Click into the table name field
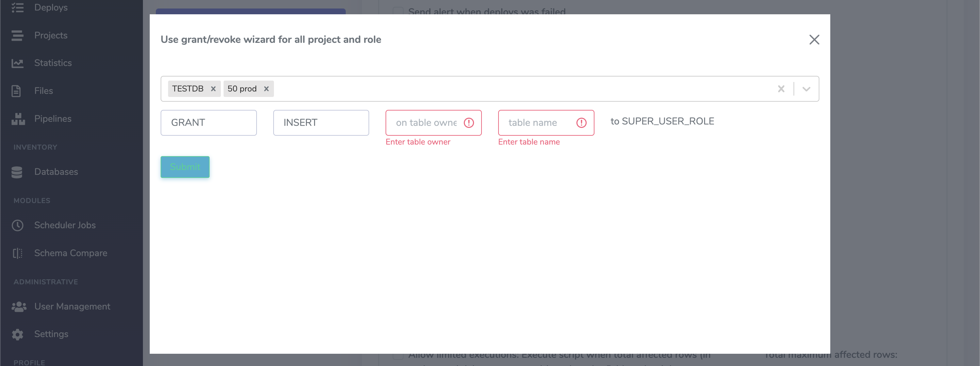The width and height of the screenshot is (980, 366). (538, 122)
